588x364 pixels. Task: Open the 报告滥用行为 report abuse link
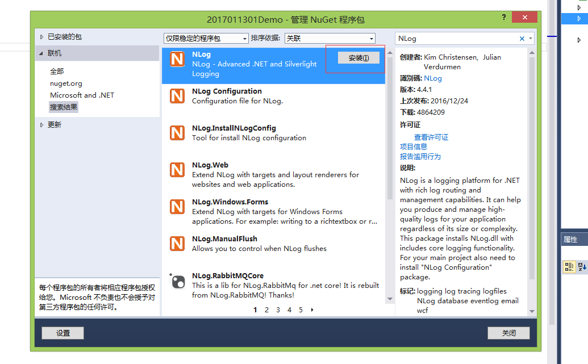[420, 156]
